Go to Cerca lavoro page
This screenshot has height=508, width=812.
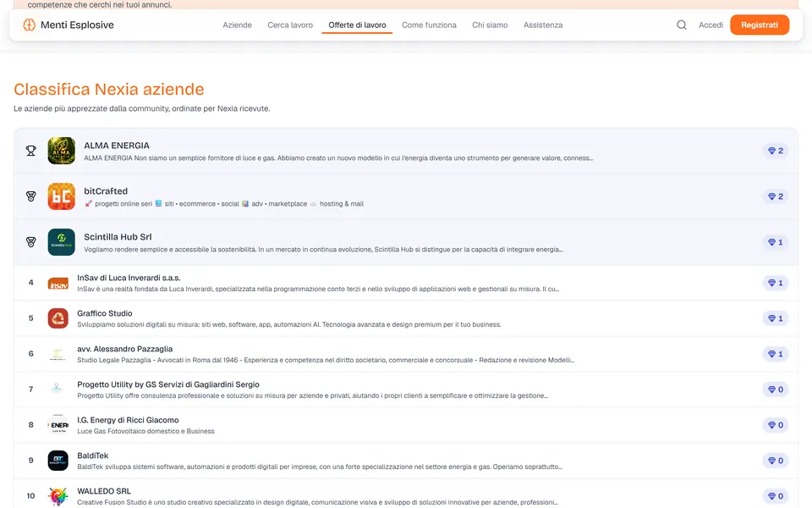[x=290, y=25]
